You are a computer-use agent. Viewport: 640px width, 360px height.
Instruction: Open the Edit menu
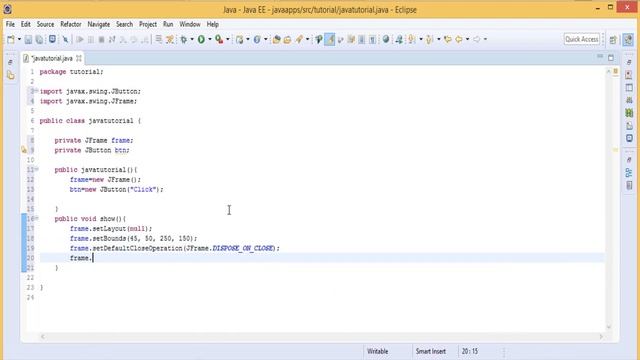(x=26, y=24)
